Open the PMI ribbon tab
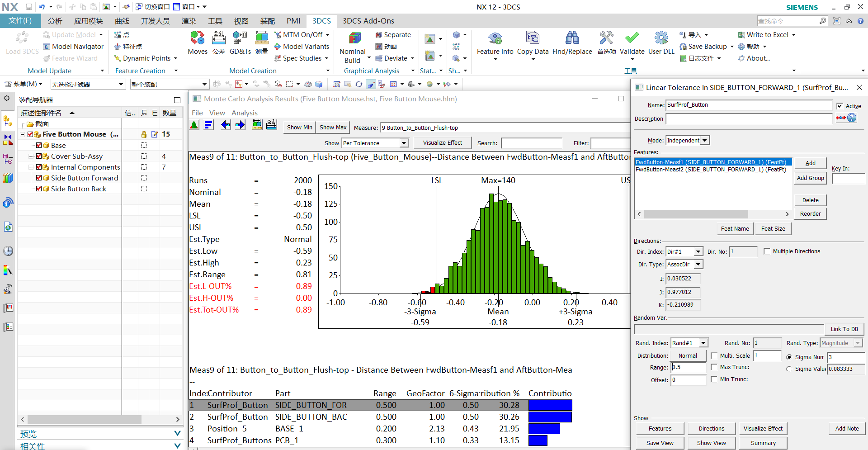This screenshot has width=868, height=450. 293,21
